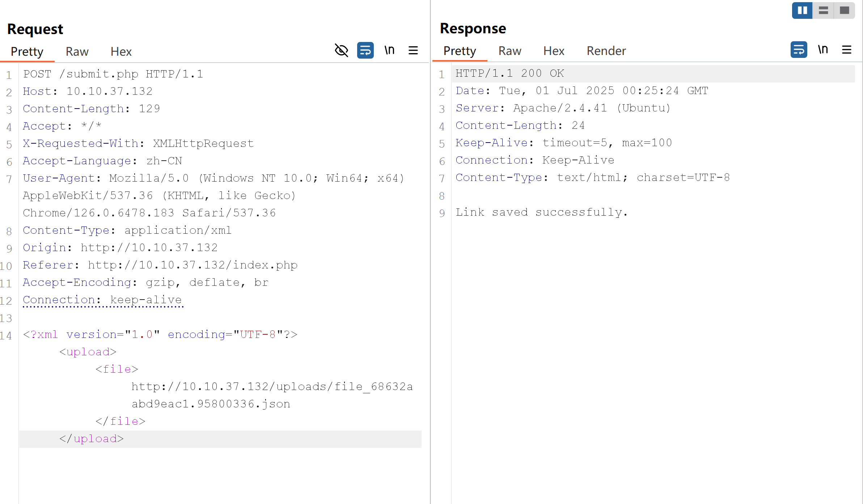Open the Render tab in the Response panel
863x504 pixels.
(606, 51)
